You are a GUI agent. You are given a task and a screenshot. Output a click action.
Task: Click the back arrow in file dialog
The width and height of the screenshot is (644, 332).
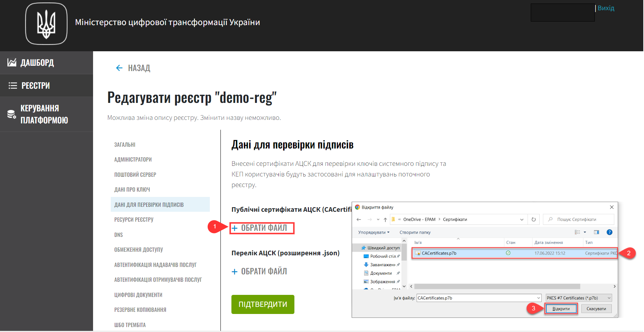coord(359,220)
